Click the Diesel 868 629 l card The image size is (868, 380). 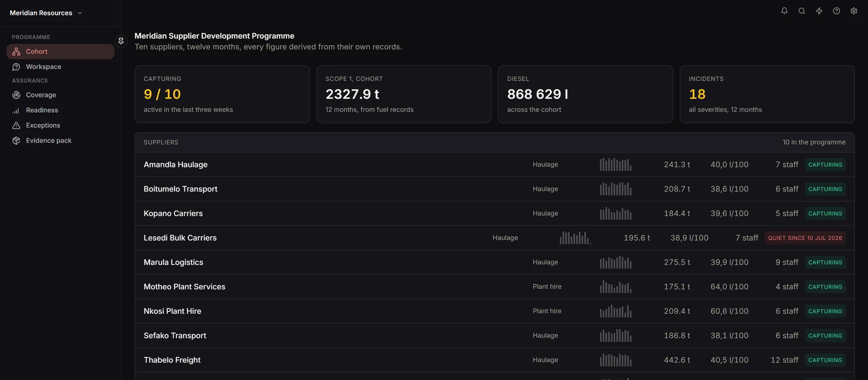point(585,94)
